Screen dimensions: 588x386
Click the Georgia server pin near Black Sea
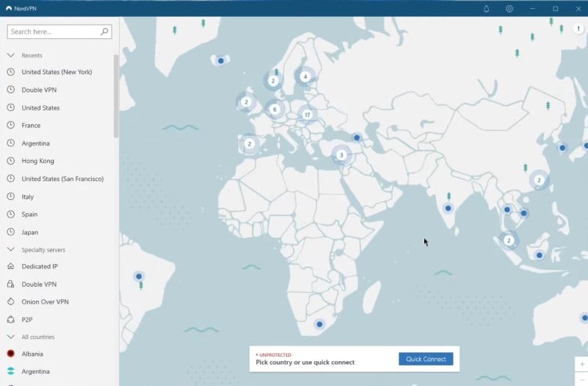[x=357, y=137]
